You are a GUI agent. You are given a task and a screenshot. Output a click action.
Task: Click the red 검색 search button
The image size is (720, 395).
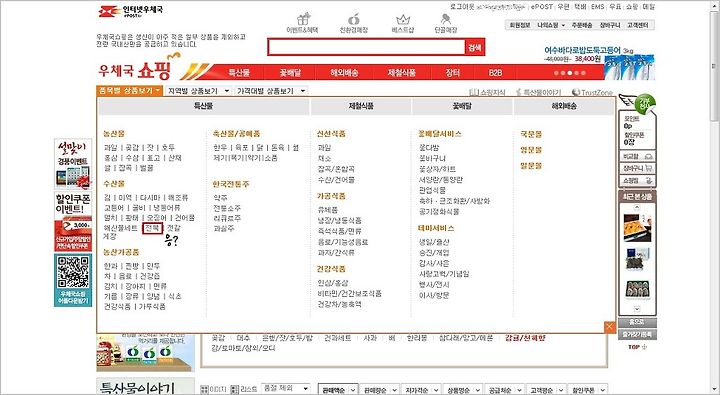tap(474, 47)
